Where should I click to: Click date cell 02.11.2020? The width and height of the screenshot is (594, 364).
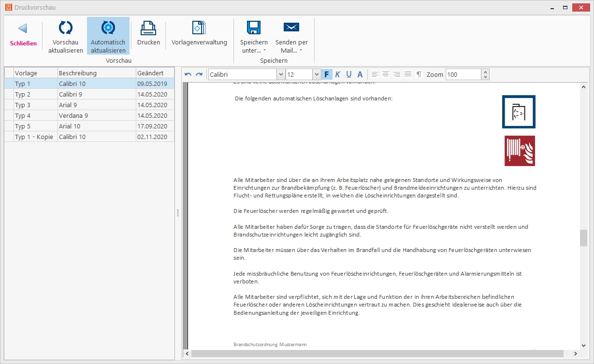click(155, 137)
